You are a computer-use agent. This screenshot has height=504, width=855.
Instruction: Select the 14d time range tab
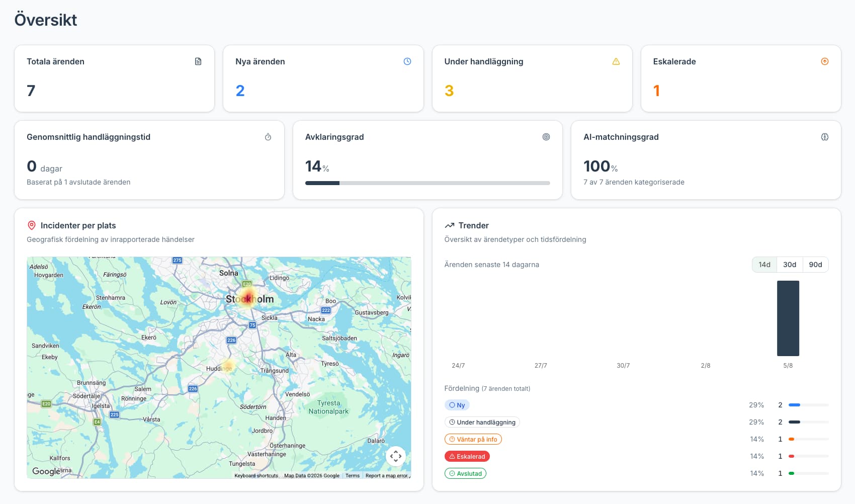click(x=764, y=265)
